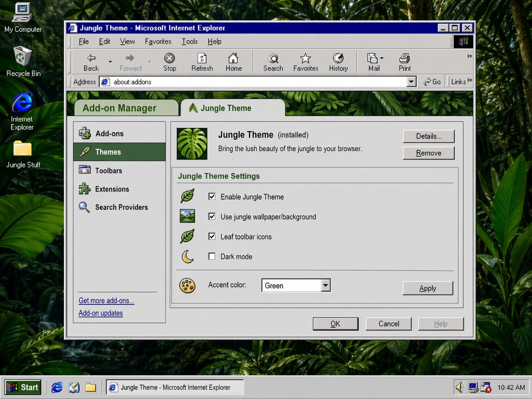532x399 pixels.
Task: Click the Apply button
Action: coord(428,288)
